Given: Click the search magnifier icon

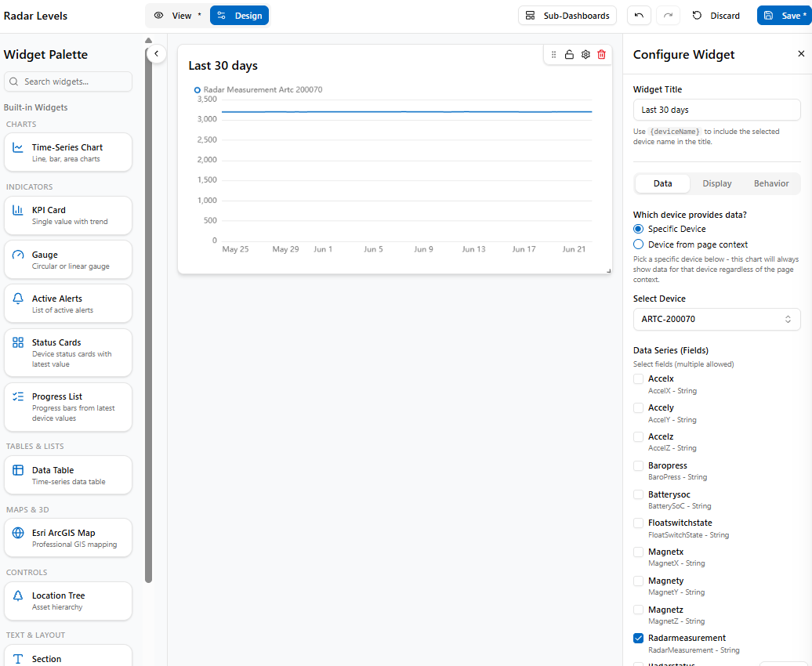Looking at the screenshot, I should click(x=14, y=81).
